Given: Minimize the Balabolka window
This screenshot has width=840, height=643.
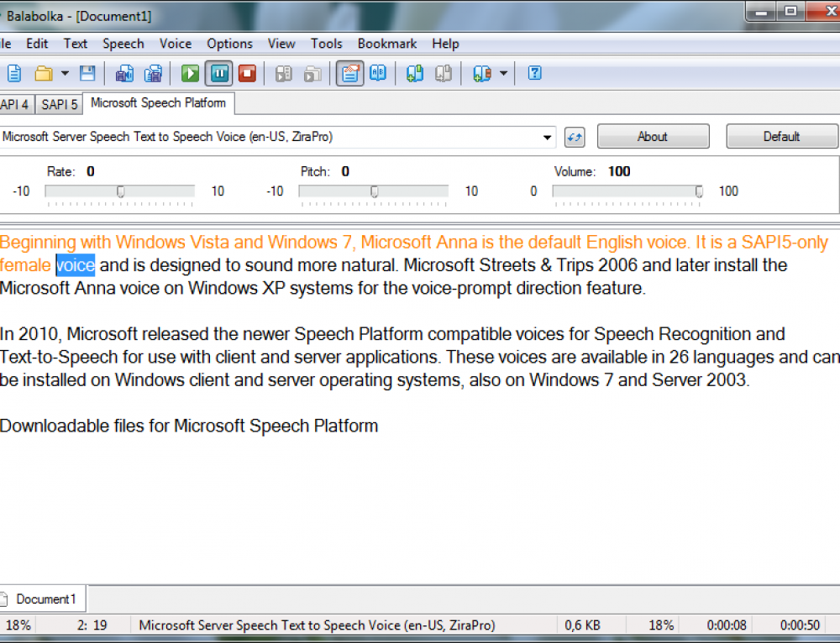Looking at the screenshot, I should point(762,11).
